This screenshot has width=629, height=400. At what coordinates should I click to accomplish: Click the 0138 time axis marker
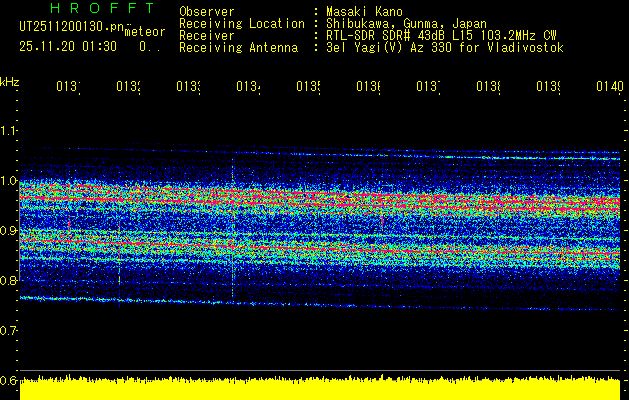click(x=489, y=87)
